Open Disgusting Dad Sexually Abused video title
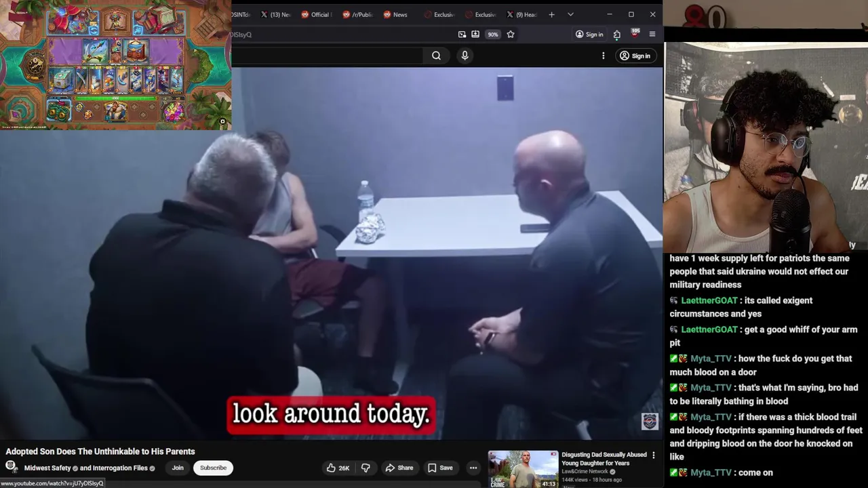 [x=604, y=459]
